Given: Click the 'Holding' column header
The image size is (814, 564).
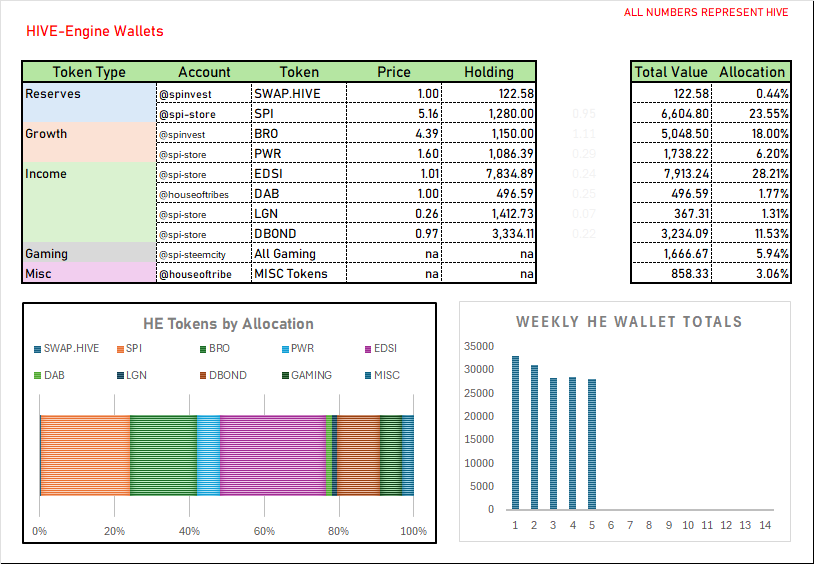Looking at the screenshot, I should point(489,72).
